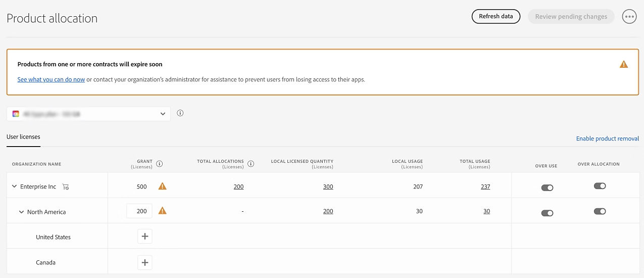Image resolution: width=644 pixels, height=278 pixels.
Task: Open Enterprise Inc local licensed quantity 300
Action: tap(328, 187)
